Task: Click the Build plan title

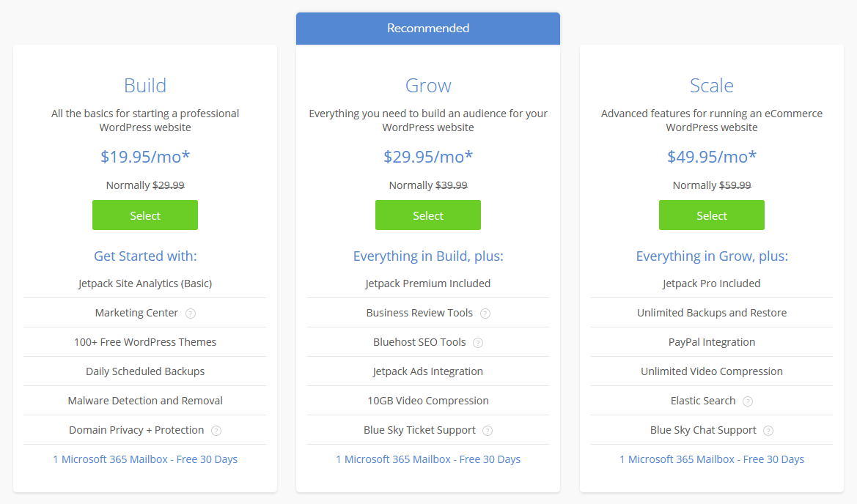Action: [x=145, y=86]
